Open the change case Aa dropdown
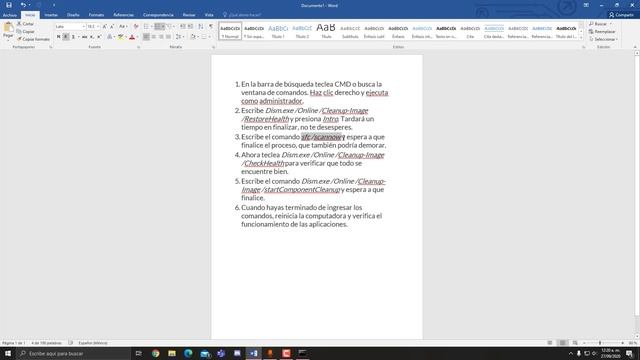This screenshot has height=360, width=640. [123, 27]
